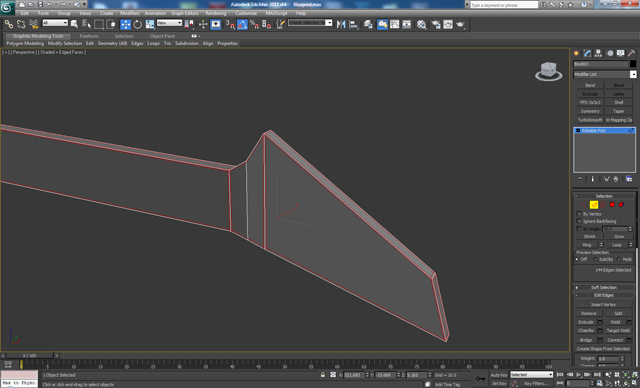Click Create Shape From Selection button
Viewport: 640px width, 388px height.
click(x=604, y=349)
